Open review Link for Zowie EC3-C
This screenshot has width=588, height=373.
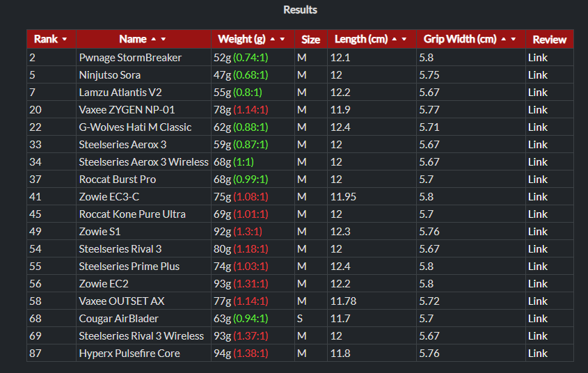click(x=538, y=197)
